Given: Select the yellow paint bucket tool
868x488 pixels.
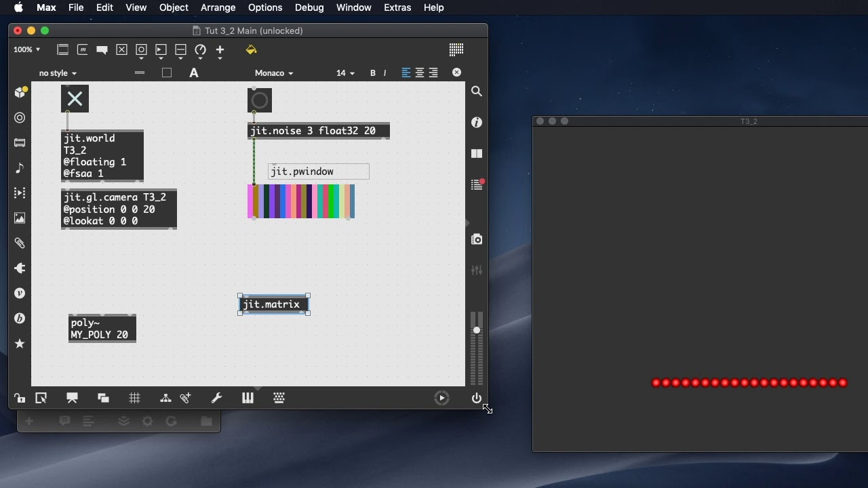Looking at the screenshot, I should point(251,49).
